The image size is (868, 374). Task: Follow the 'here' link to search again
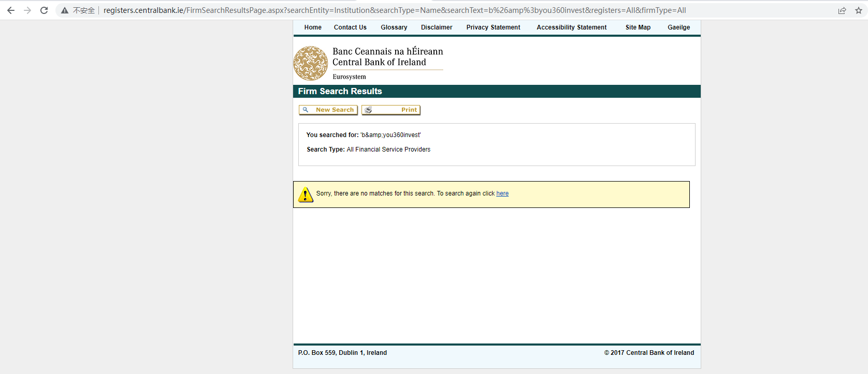(502, 193)
